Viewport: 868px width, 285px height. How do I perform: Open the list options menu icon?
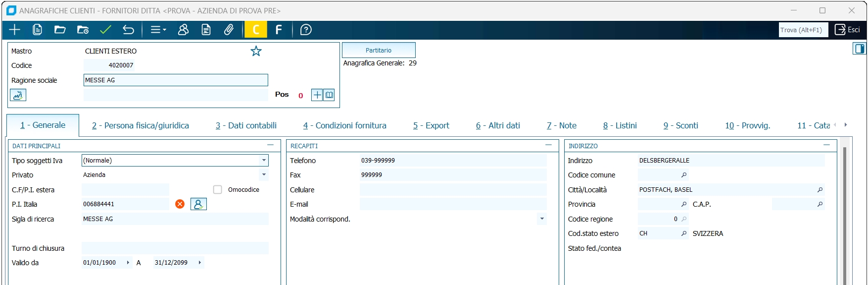point(158,30)
